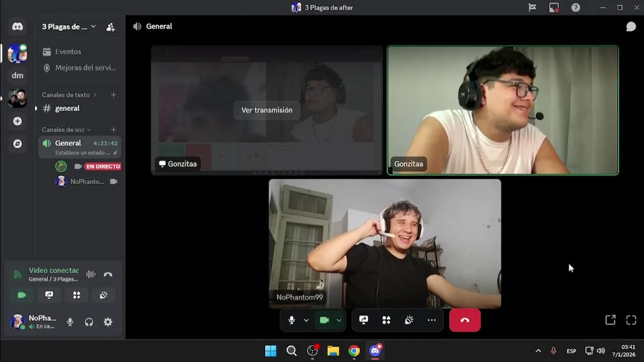Share your screen in call controls

(364, 320)
